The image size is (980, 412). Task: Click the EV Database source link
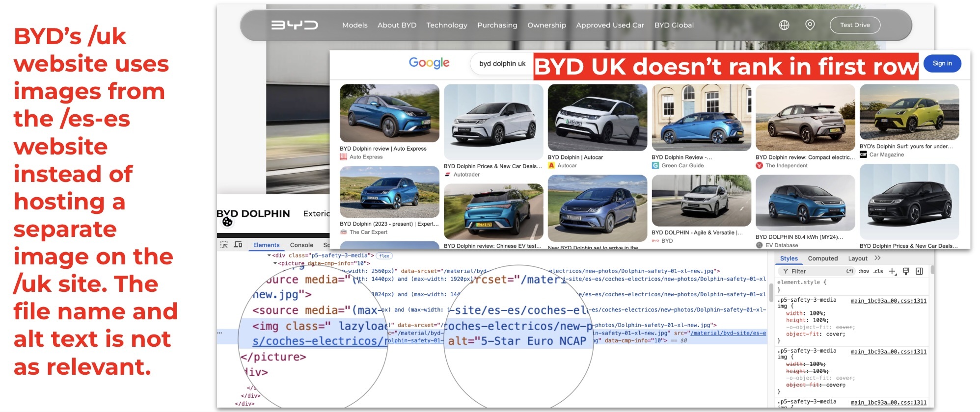[x=781, y=245]
